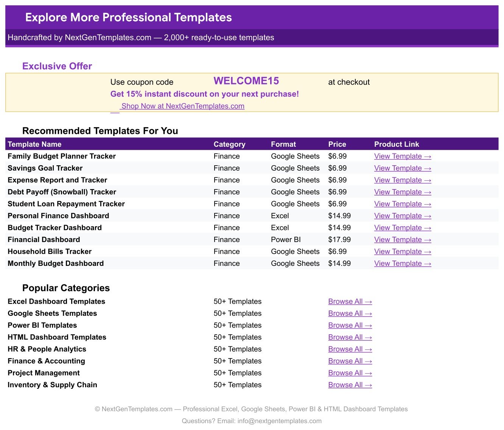The width and height of the screenshot is (504, 430).
Task: Click the NextGenTemplates.com copyright footer line
Action: [251, 409]
